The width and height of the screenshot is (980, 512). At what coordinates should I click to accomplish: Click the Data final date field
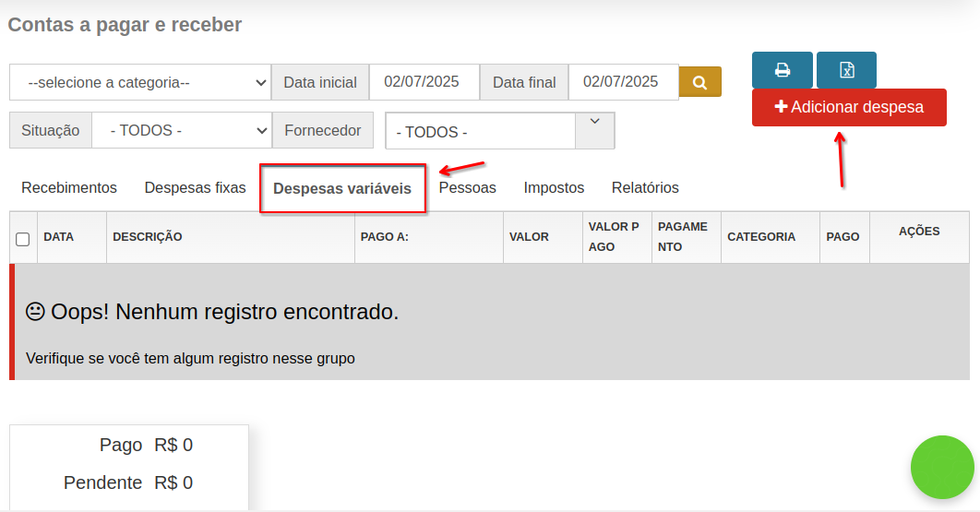[x=623, y=82]
